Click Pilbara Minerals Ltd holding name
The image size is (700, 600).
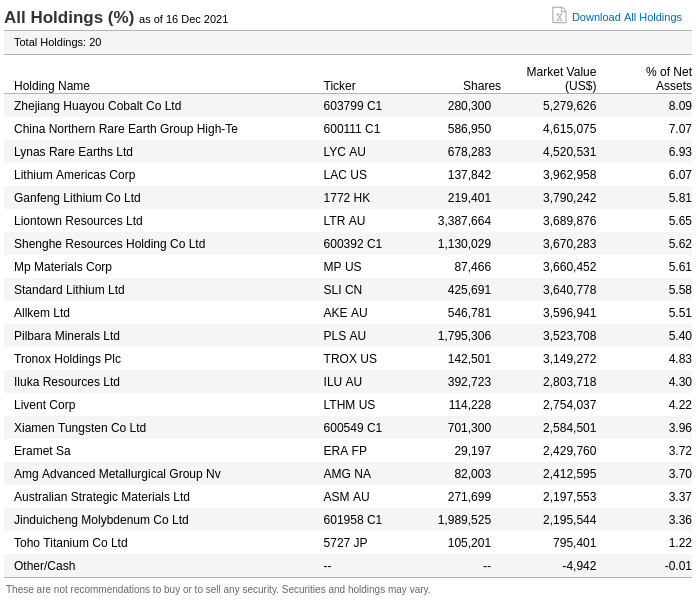click(67, 336)
